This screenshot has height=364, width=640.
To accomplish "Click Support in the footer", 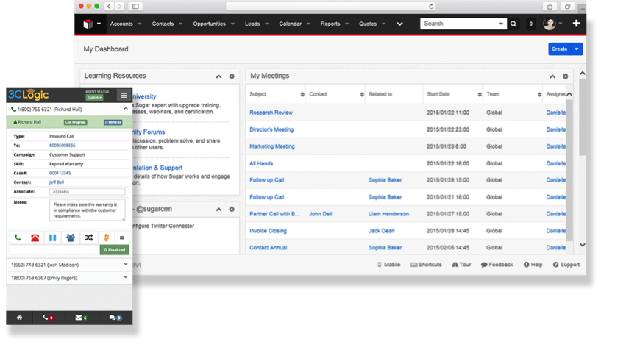I will (566, 265).
